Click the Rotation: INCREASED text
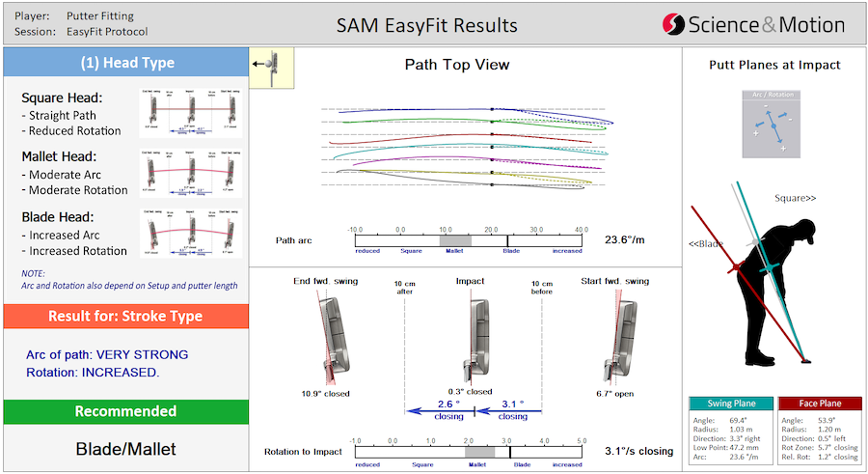The image size is (868, 474). coord(93,373)
